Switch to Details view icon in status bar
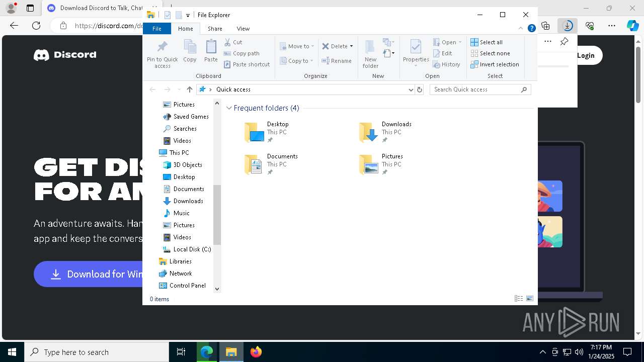The width and height of the screenshot is (644, 362). coord(519,299)
